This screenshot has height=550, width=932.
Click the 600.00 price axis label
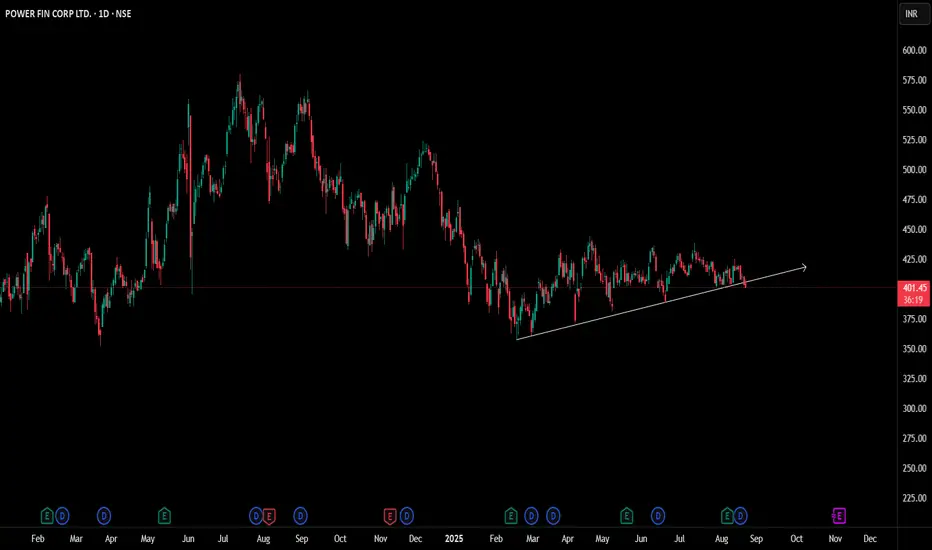[914, 51]
